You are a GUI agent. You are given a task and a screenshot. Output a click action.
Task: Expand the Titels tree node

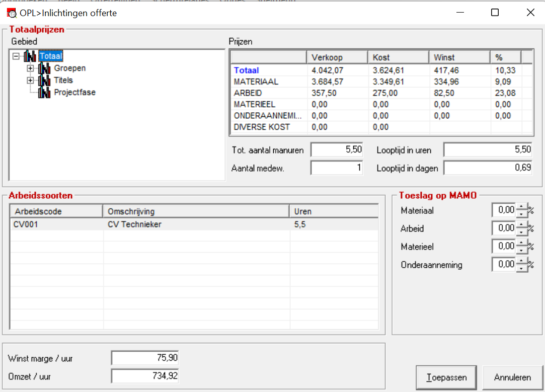(x=30, y=81)
